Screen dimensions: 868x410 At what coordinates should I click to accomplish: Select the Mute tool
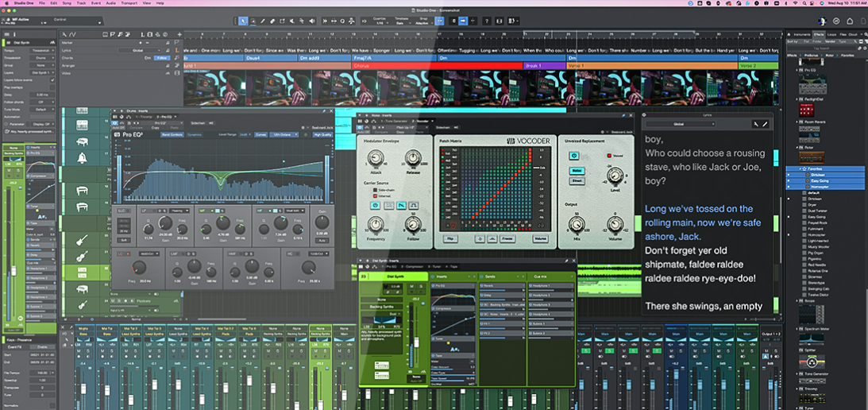[x=291, y=21]
